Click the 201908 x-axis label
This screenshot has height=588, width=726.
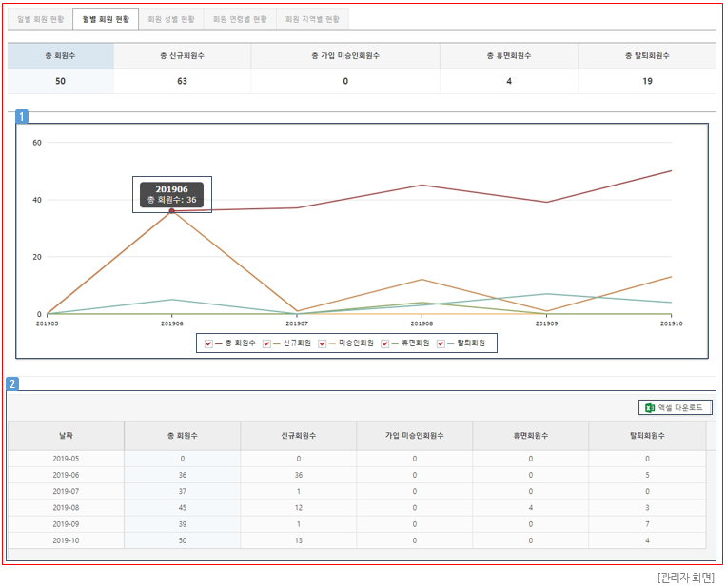422,323
